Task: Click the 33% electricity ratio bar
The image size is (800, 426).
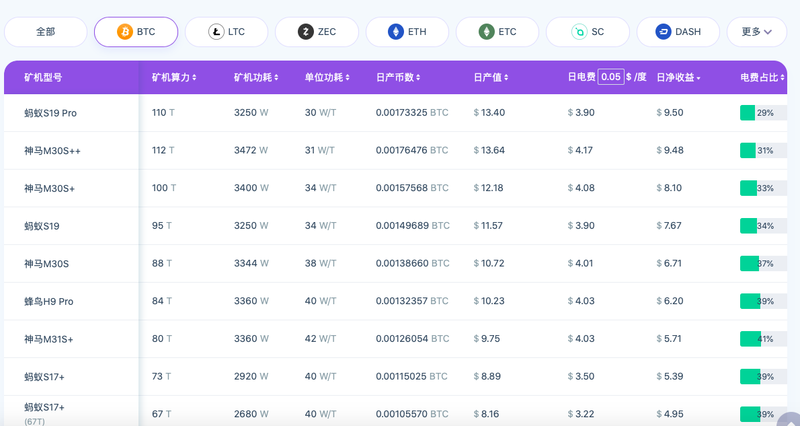Action: [763, 188]
